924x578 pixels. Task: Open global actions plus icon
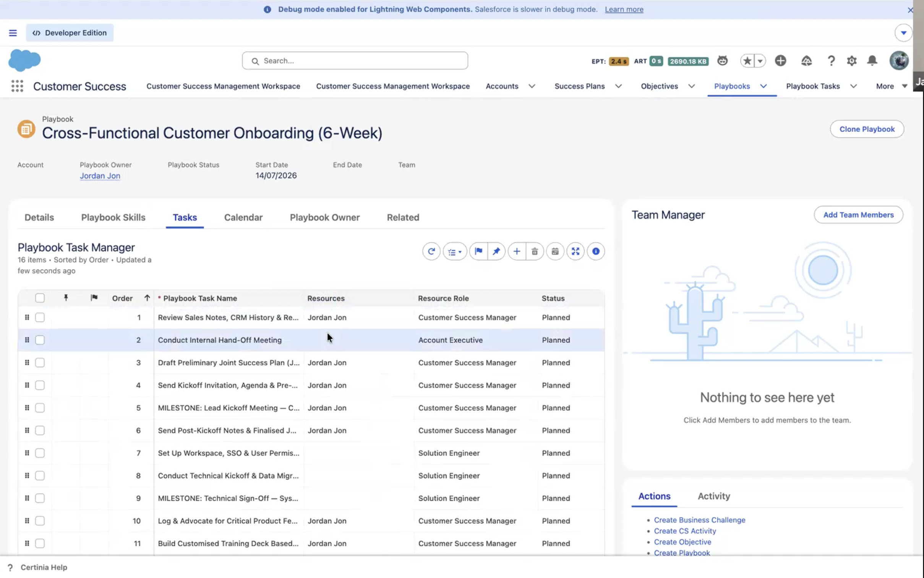coord(780,60)
